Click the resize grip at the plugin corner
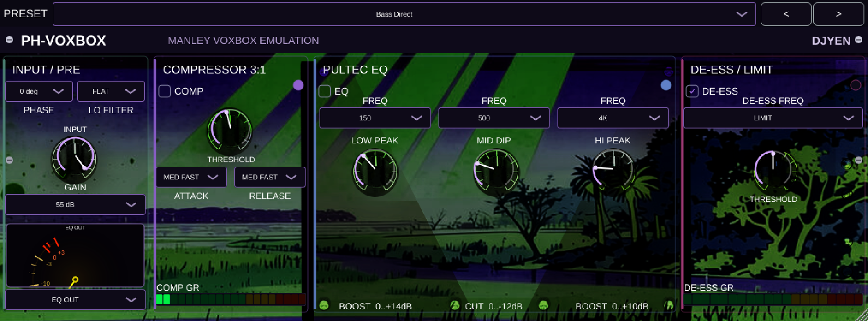Screen dimensions: 868x321 [862, 316]
